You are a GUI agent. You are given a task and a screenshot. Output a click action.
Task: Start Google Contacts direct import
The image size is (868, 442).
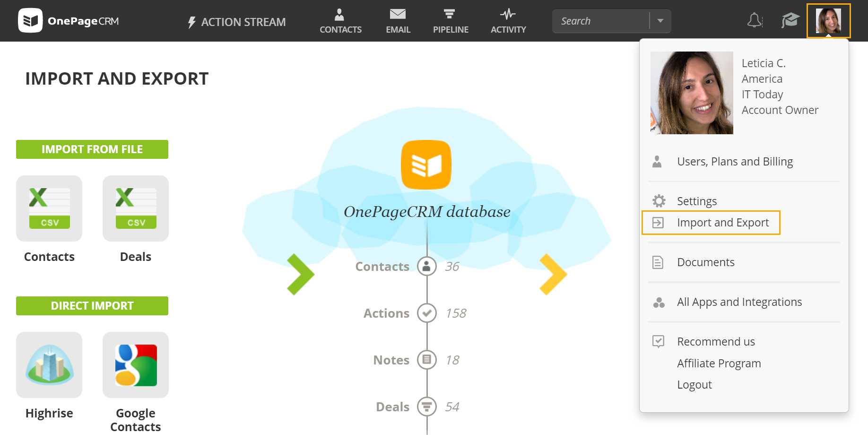point(136,365)
